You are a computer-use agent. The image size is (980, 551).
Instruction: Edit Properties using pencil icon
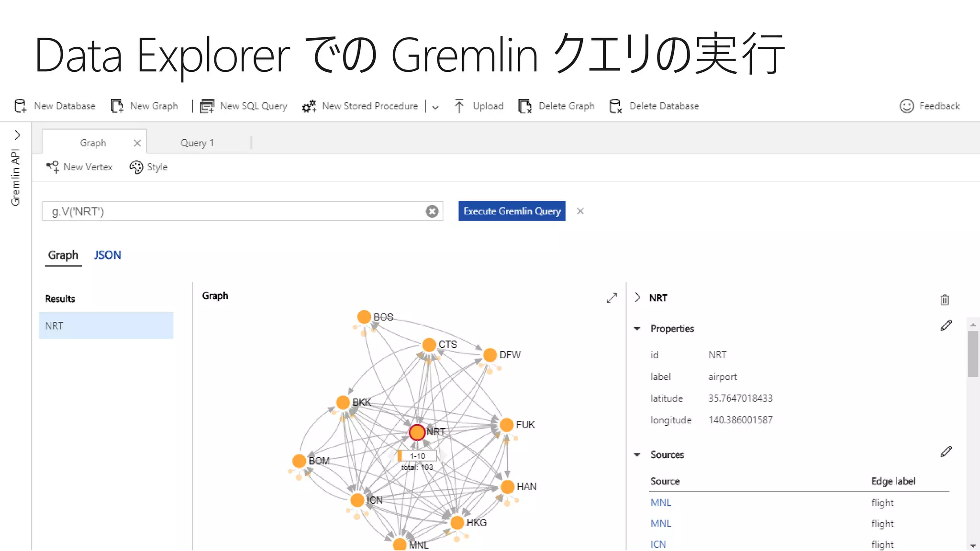point(946,326)
